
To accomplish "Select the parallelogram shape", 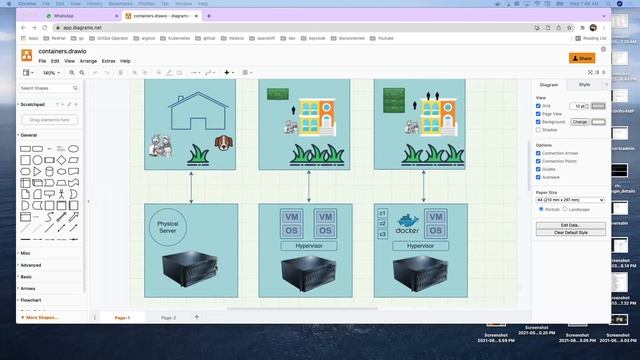I will click(73, 160).
